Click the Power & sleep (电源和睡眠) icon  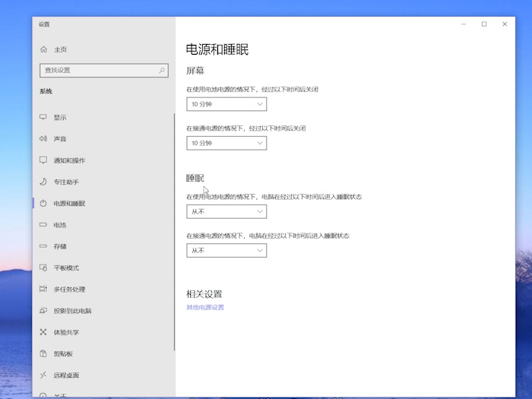pyautogui.click(x=43, y=203)
